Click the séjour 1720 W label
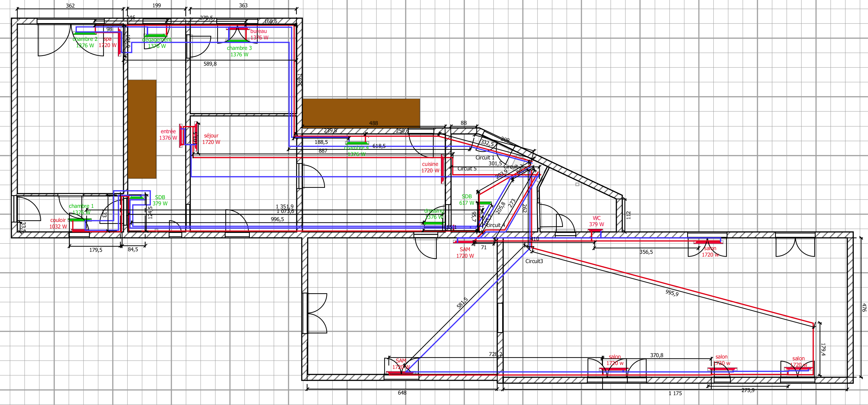 (211, 139)
